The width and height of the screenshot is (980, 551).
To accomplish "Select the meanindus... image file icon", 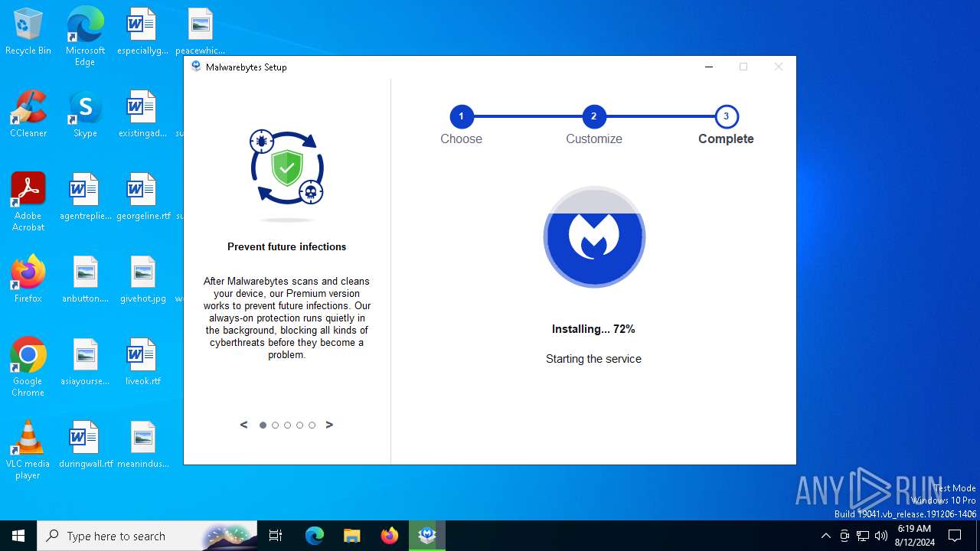I will pos(142,445).
